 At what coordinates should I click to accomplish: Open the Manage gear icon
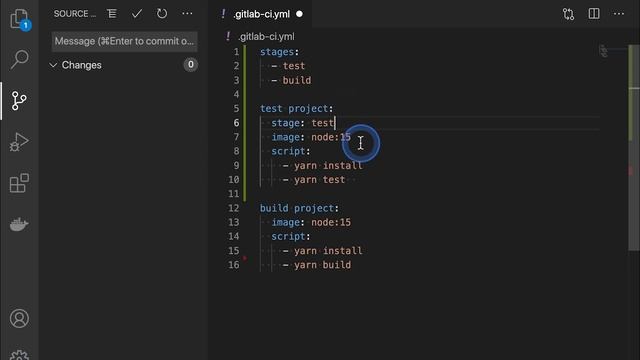point(19,355)
